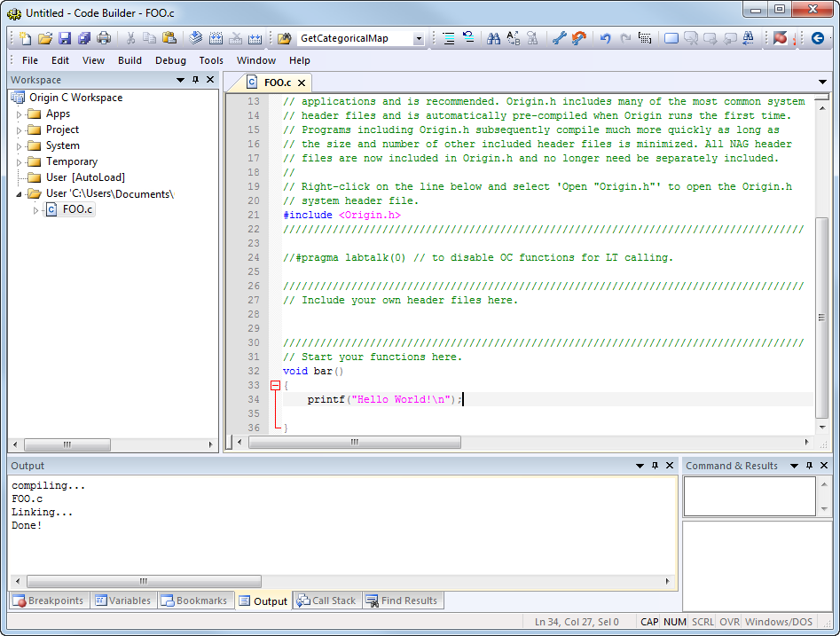This screenshot has width=840, height=636.
Task: Switch to the Call Stack tab
Action: pos(326,601)
